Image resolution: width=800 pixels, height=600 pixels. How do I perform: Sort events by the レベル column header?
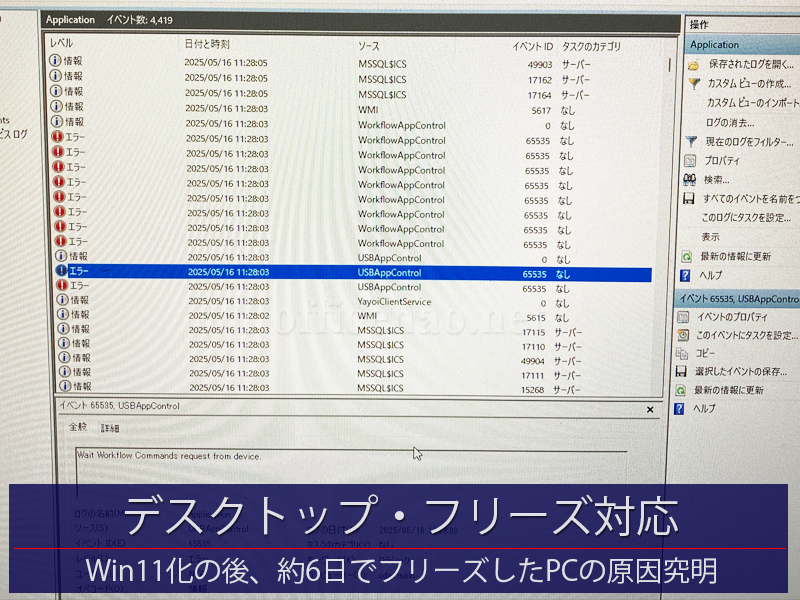[x=61, y=43]
